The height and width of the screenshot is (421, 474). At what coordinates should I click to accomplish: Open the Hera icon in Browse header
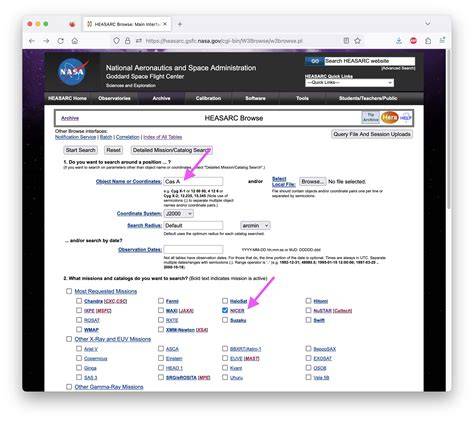click(x=389, y=117)
